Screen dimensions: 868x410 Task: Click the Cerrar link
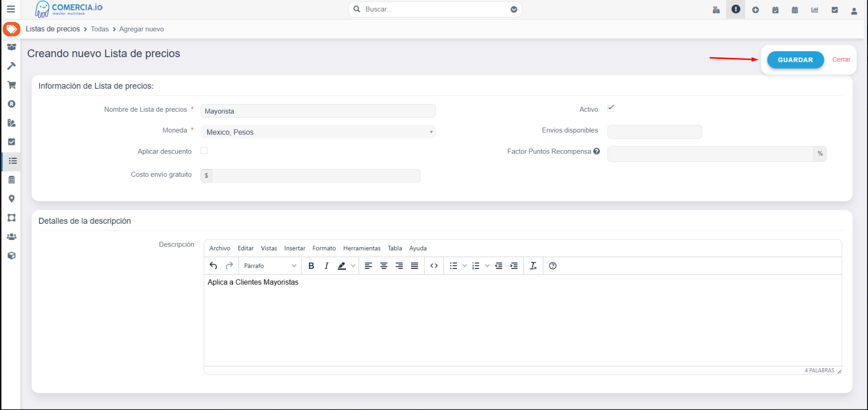(x=841, y=59)
